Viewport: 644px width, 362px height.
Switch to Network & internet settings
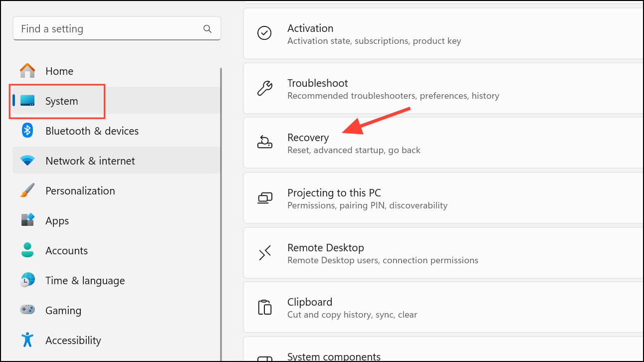90,161
